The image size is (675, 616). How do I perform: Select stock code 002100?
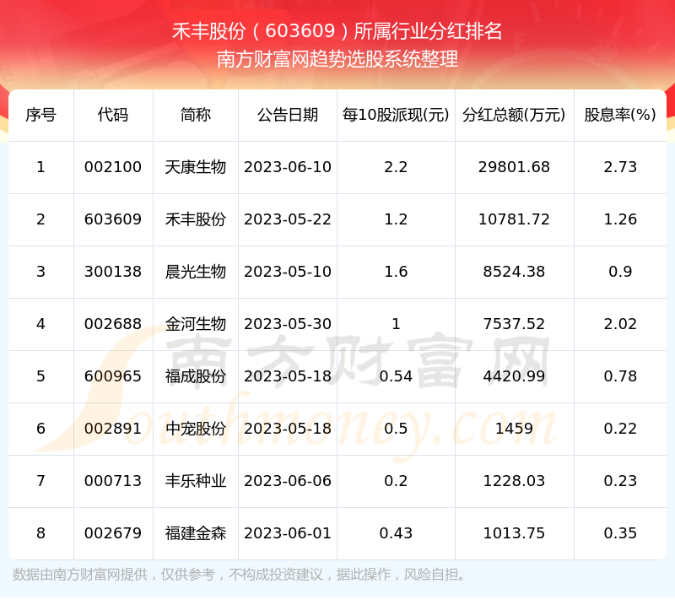(113, 167)
